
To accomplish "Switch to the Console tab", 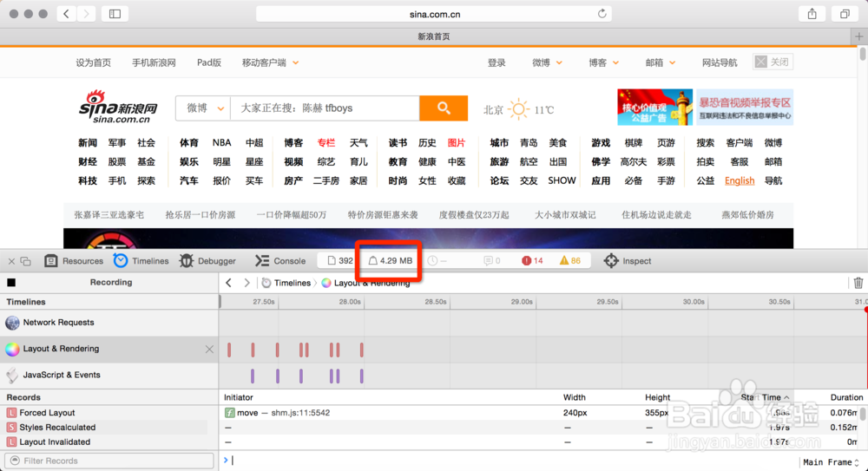I will pyautogui.click(x=280, y=261).
